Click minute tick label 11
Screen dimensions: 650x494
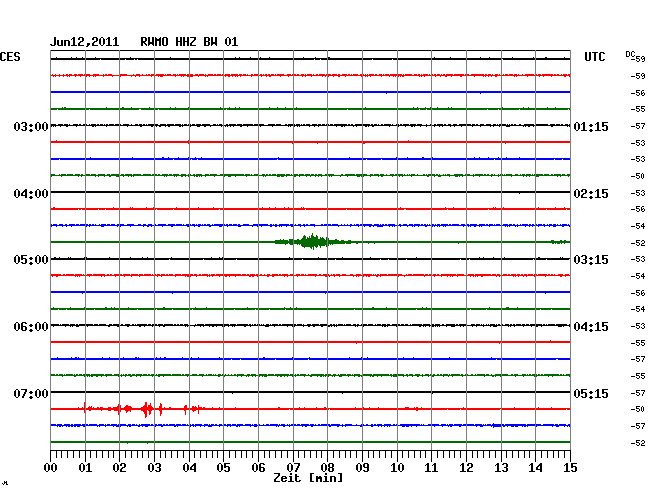tap(431, 468)
